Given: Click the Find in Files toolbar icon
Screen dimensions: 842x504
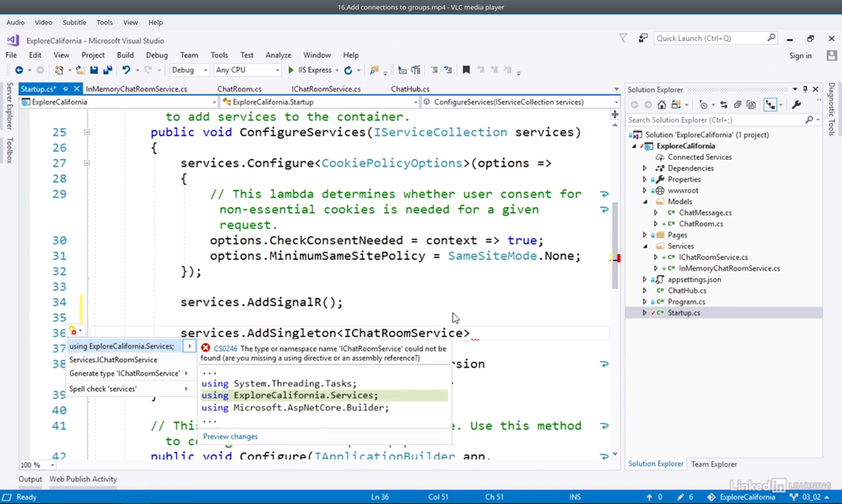Looking at the screenshot, I should coord(375,70).
